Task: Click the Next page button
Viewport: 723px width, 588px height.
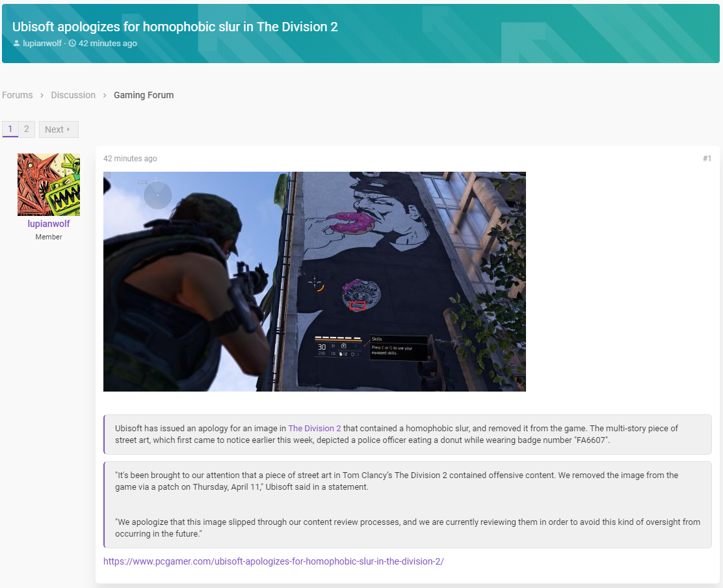Action: point(59,129)
